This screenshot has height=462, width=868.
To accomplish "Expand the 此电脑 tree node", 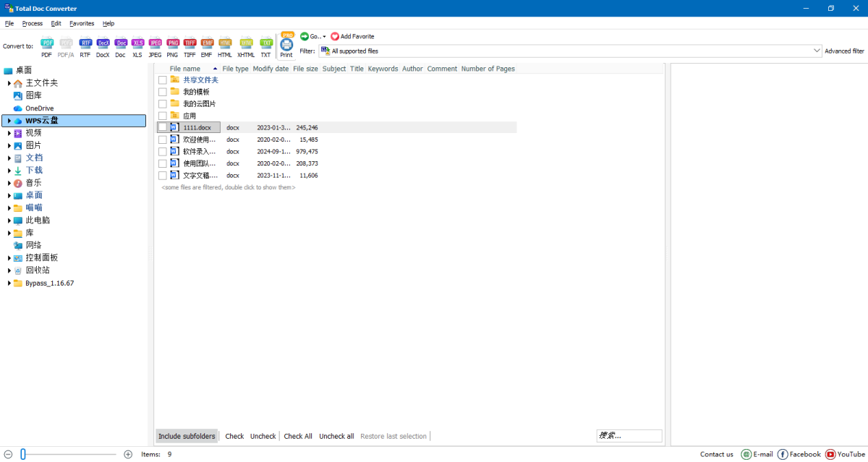I will coord(9,221).
